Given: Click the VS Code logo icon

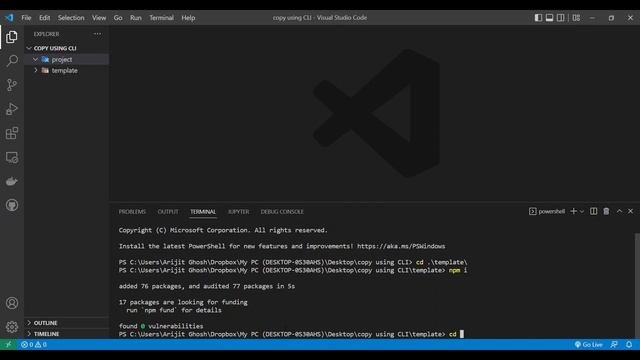Looking at the screenshot, I should click(x=9, y=18).
